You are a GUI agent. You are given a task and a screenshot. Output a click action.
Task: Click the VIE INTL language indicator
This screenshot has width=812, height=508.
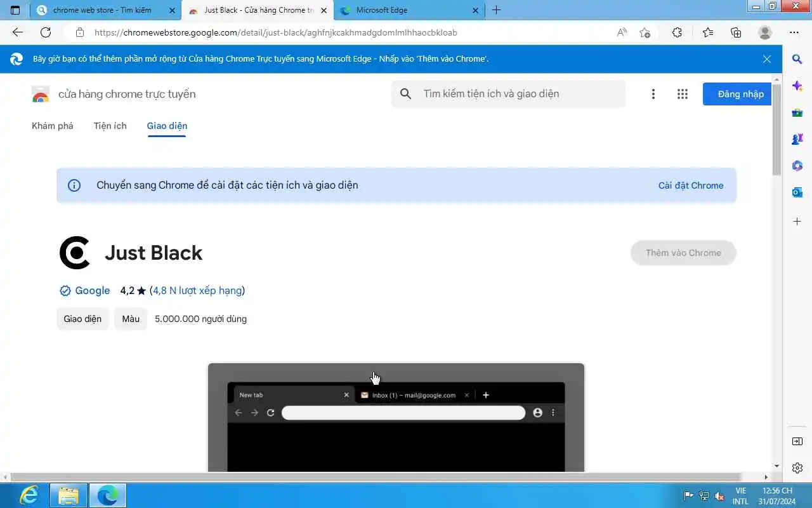coord(740,496)
